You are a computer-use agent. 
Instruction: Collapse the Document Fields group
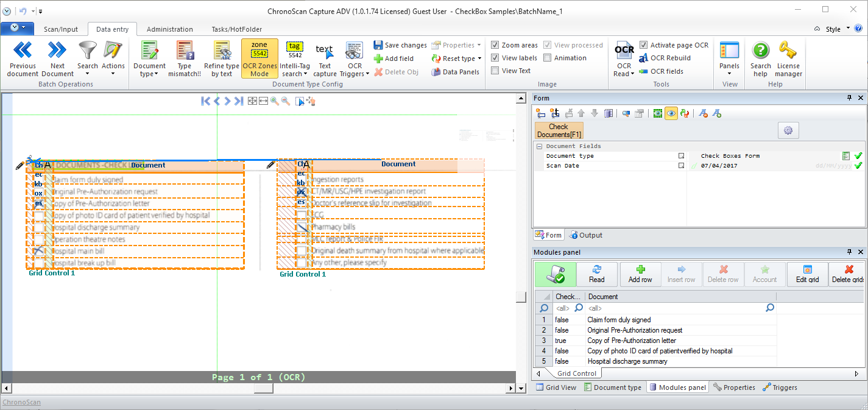tap(539, 146)
